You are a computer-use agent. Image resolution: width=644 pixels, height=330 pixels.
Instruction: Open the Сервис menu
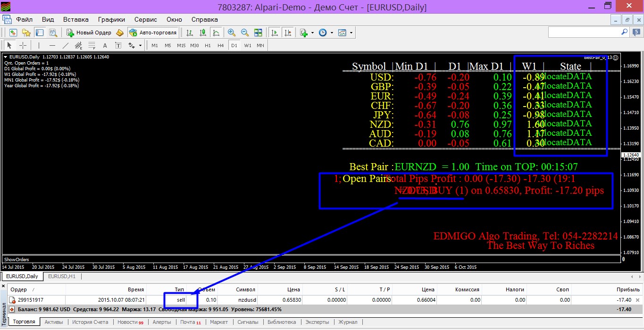coord(146,19)
